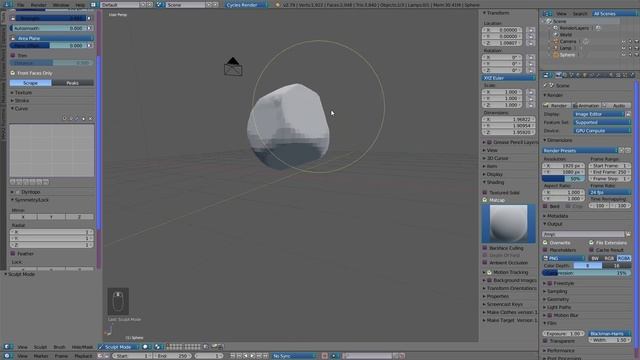Click the resolution percentage 50% slider
The width and height of the screenshot is (640, 360).
(x=563, y=179)
